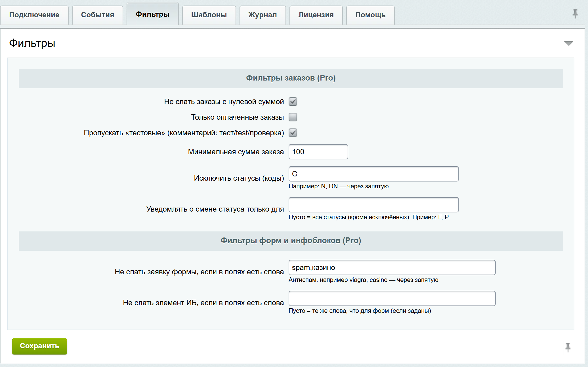Click the 'Фильтры форм и инфоблоков (Pro)' heading
588x367 pixels.
point(291,241)
